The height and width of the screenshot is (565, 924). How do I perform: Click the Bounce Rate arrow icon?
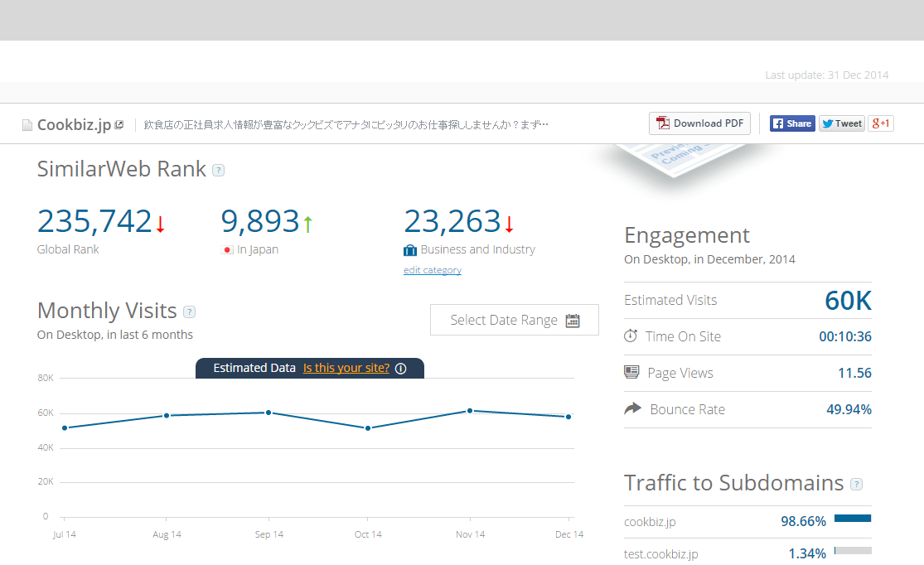633,408
